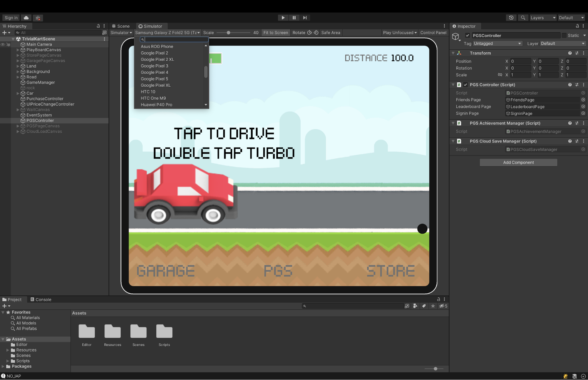The width and height of the screenshot is (588, 380).
Task: Select Google Pixel 5 from device list
Action: pyautogui.click(x=154, y=79)
